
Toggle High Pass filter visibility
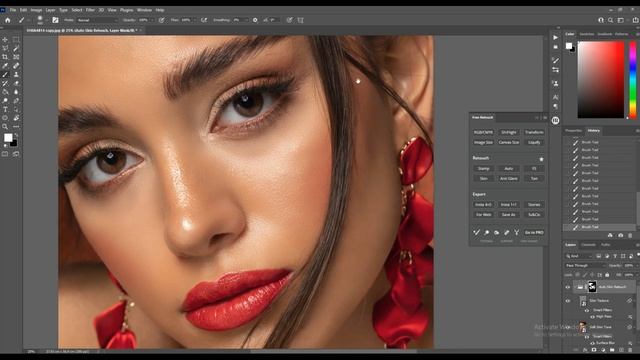point(592,316)
